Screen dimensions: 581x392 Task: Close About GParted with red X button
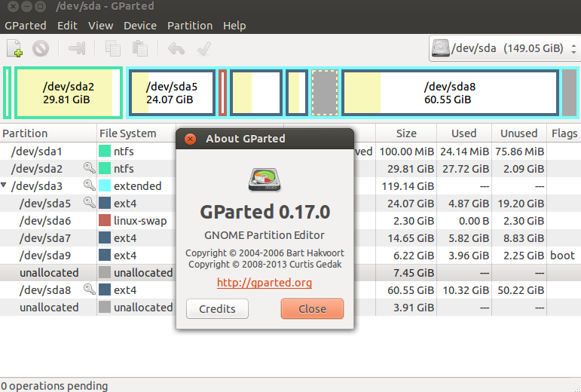pos(190,139)
